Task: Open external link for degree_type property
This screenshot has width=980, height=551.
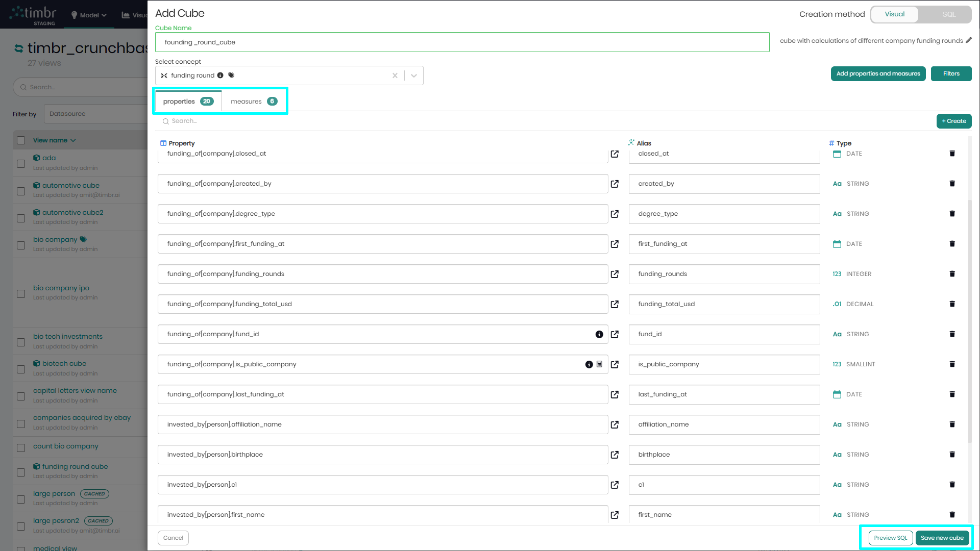Action: 615,214
